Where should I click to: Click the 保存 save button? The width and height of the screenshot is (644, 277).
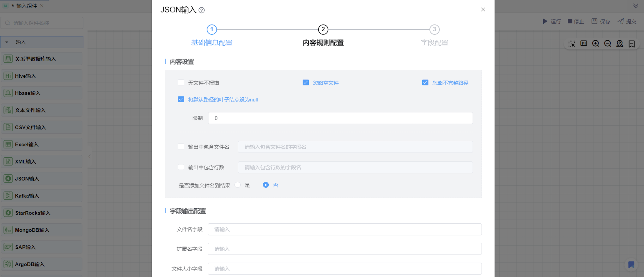click(x=601, y=22)
